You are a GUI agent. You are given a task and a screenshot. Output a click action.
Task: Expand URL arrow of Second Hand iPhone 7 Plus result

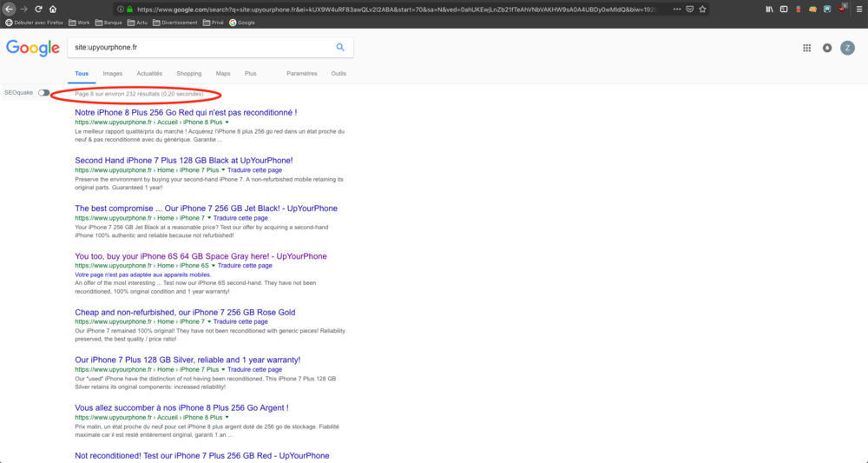click(x=224, y=170)
